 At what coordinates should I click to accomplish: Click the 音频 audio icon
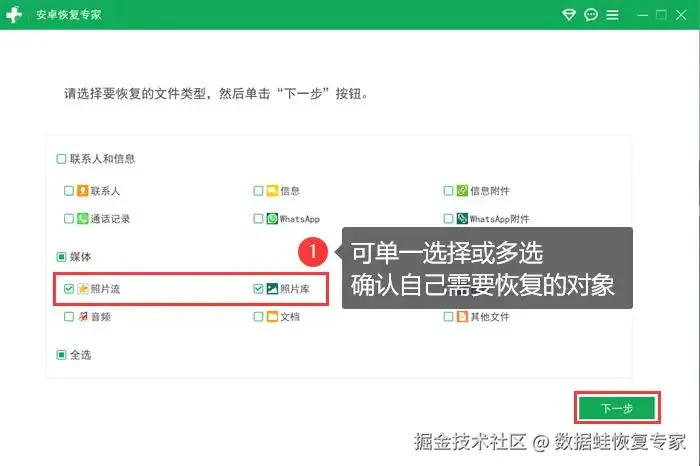tap(83, 317)
